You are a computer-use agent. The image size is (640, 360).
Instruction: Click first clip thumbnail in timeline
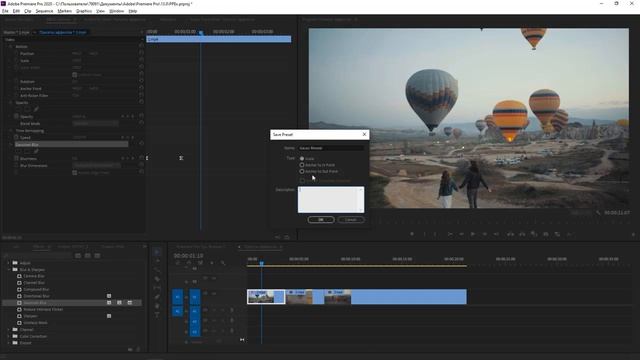tap(261, 297)
